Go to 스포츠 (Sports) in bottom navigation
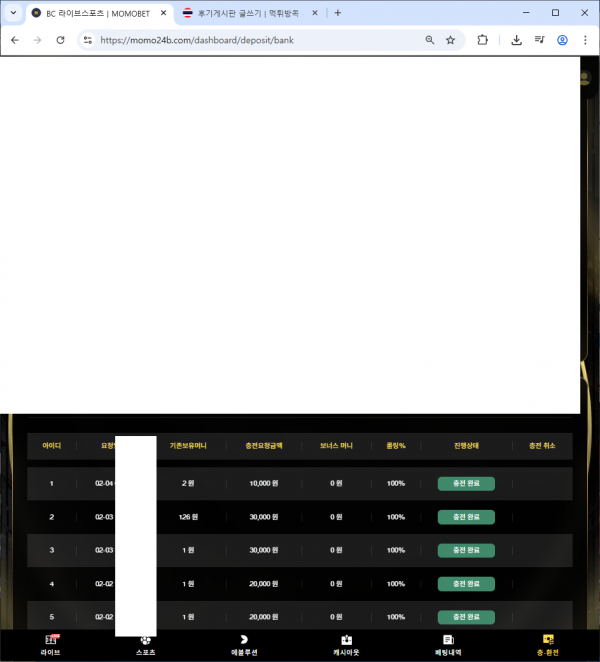The height and width of the screenshot is (662, 600). pos(146,640)
